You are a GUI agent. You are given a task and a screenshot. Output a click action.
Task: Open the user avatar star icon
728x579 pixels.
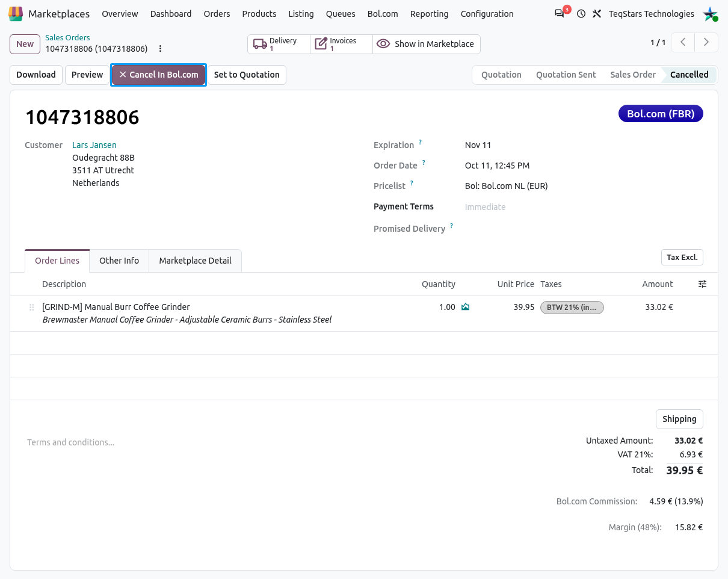pyautogui.click(x=711, y=14)
